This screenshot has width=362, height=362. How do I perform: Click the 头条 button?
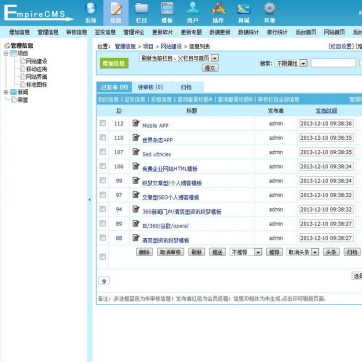(x=331, y=252)
